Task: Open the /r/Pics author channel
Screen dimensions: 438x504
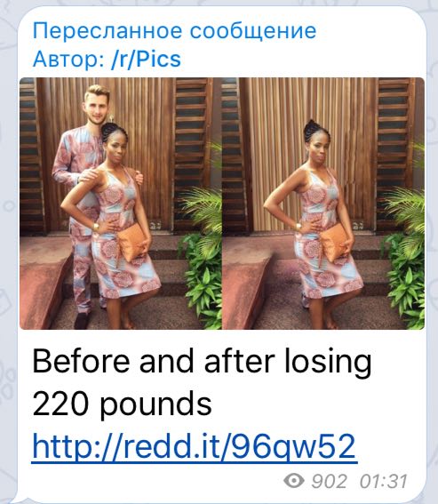Action: pos(147,60)
